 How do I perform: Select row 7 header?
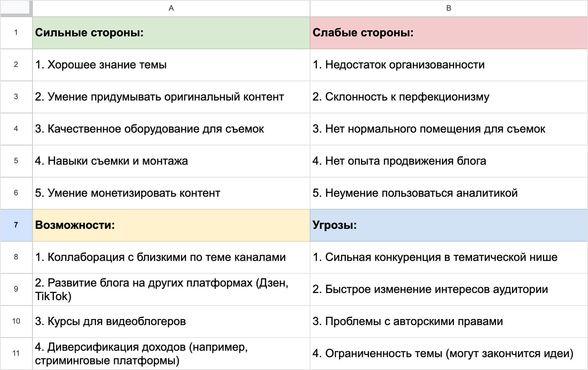click(16, 225)
